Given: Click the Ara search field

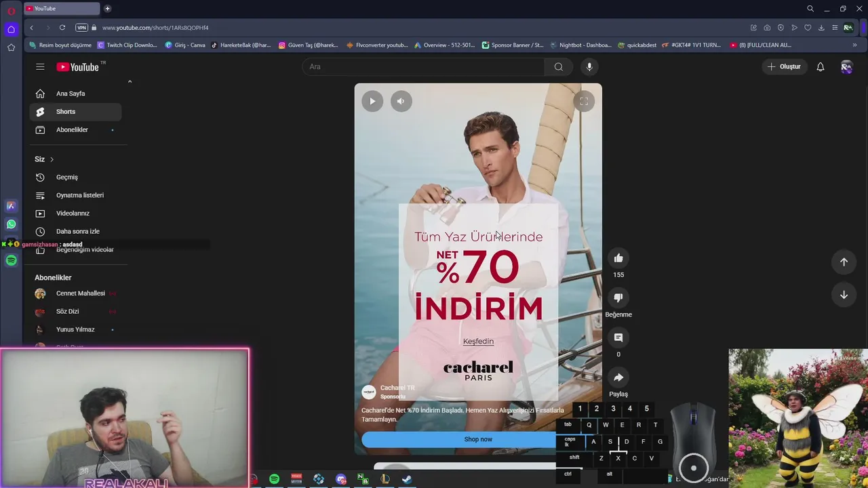Looking at the screenshot, I should 423,66.
